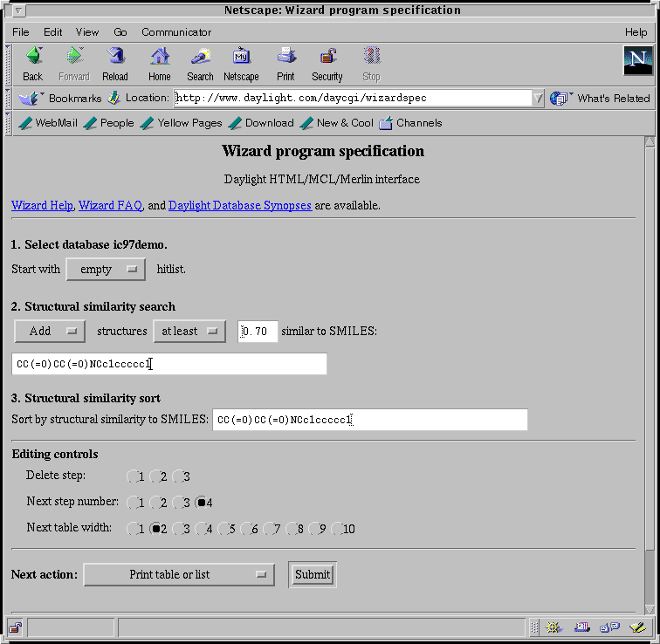Open the Communicator menu

coord(176,32)
